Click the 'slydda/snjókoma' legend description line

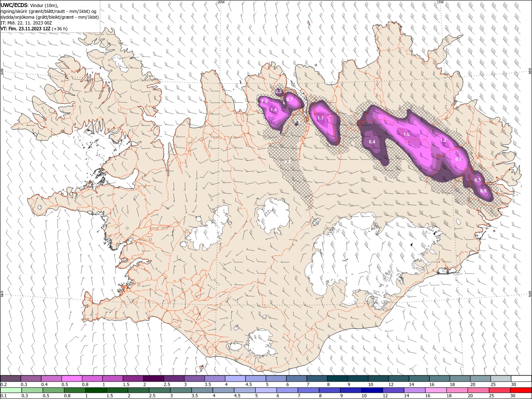tap(50, 17)
